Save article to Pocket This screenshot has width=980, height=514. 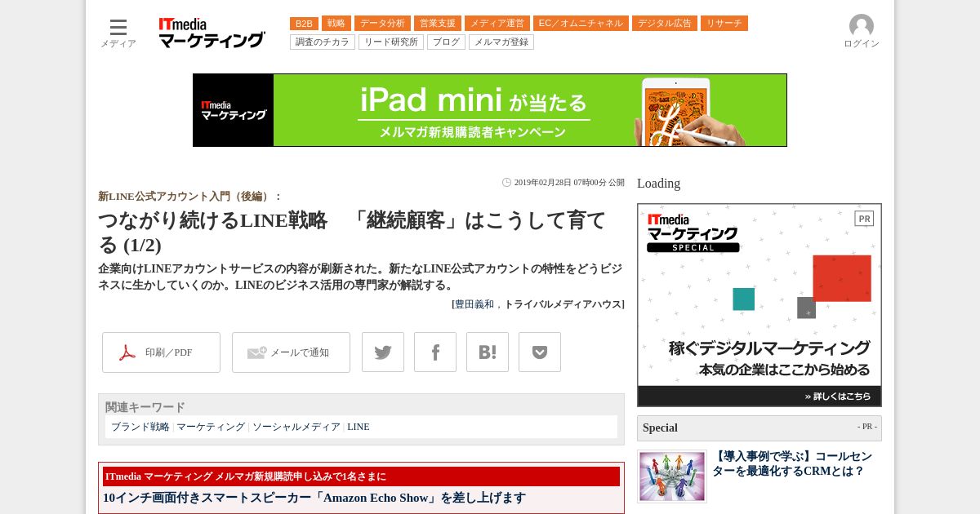pos(540,352)
